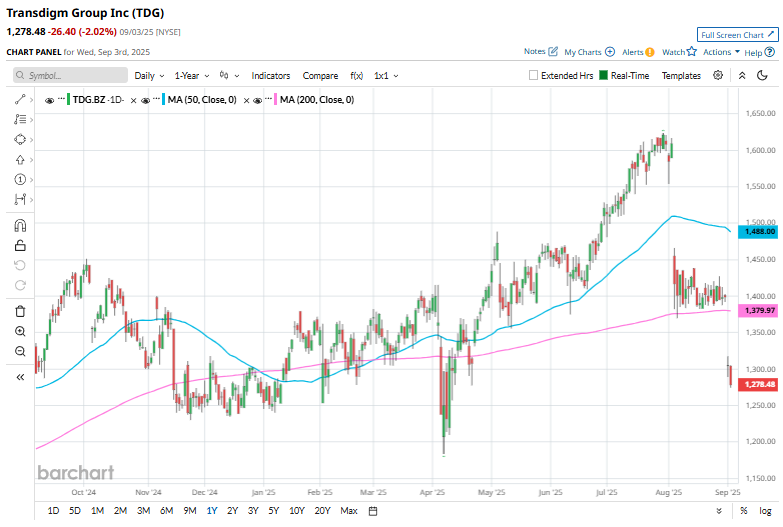Open the Compare menu

(x=320, y=75)
